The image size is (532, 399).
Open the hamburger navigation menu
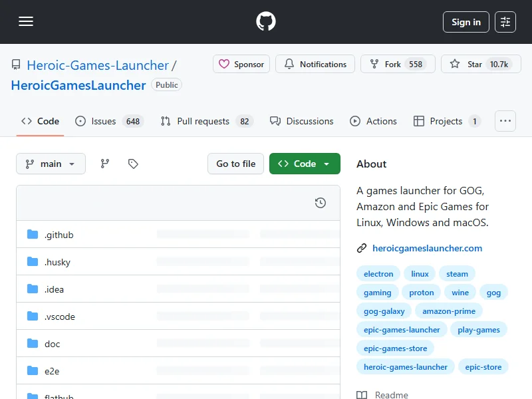click(x=26, y=22)
